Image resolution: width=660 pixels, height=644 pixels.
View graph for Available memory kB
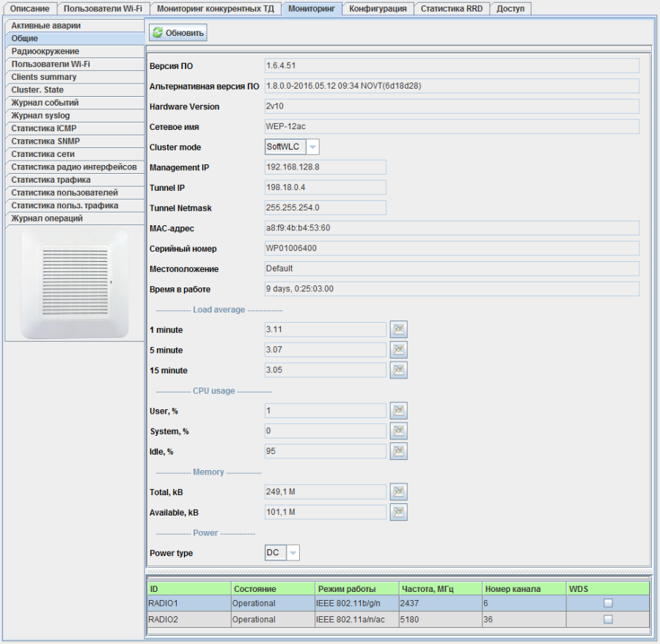pos(398,512)
